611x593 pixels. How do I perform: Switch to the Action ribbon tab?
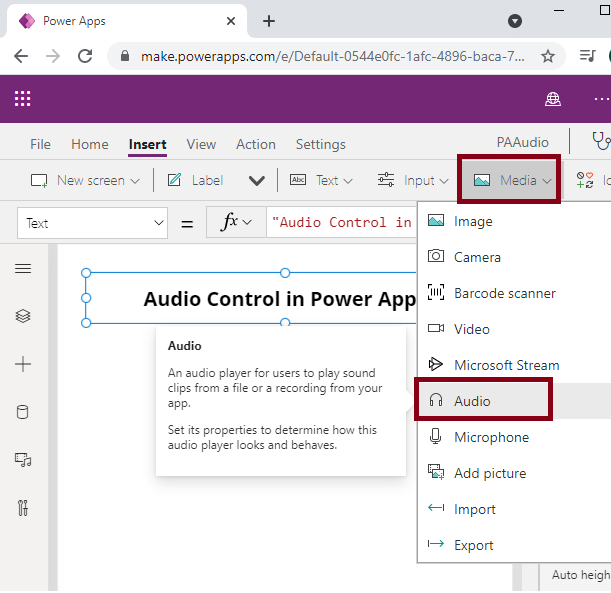tap(256, 145)
